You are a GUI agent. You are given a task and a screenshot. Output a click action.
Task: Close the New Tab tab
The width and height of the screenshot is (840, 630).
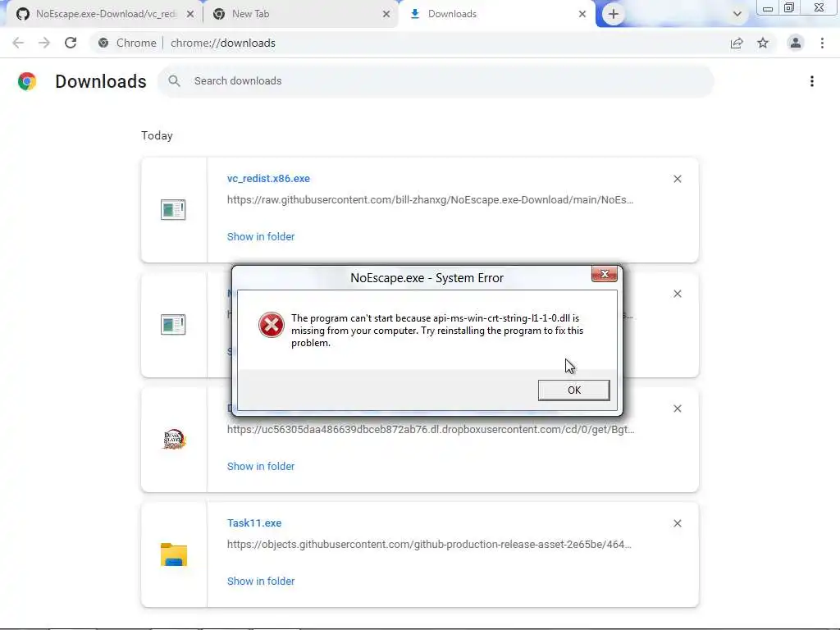tap(386, 14)
